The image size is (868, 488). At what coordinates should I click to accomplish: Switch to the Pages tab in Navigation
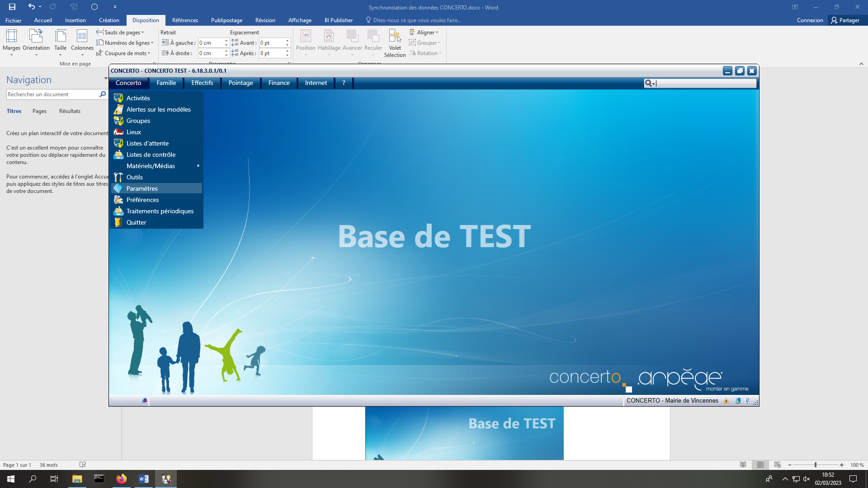39,111
